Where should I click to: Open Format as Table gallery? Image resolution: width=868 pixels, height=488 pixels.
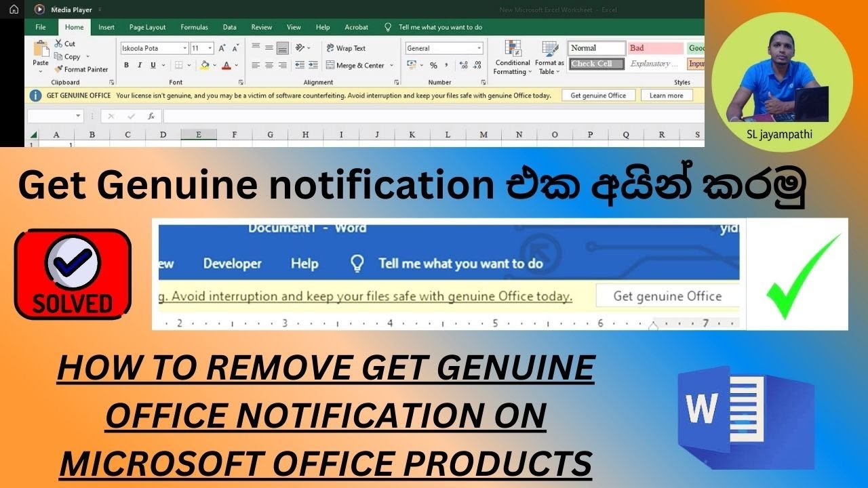(x=549, y=58)
